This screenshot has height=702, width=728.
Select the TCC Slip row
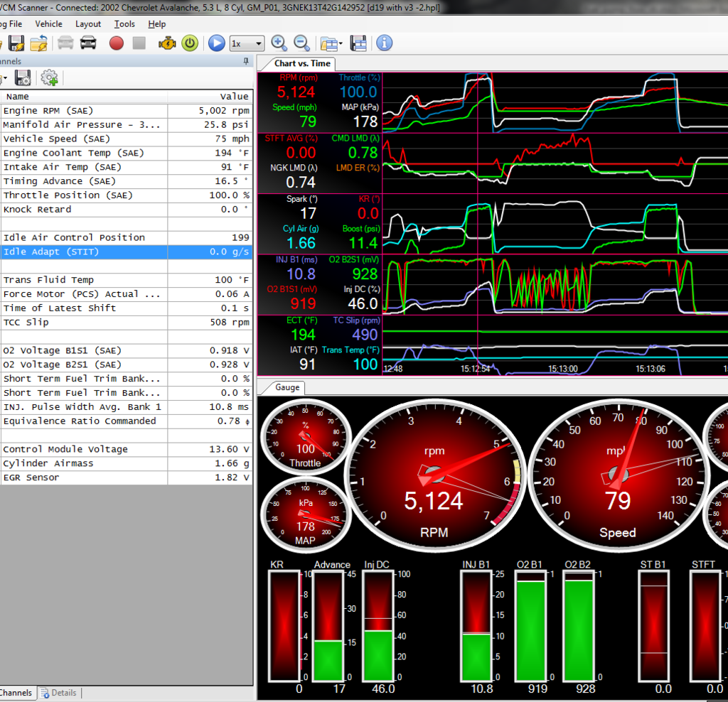pos(127,323)
